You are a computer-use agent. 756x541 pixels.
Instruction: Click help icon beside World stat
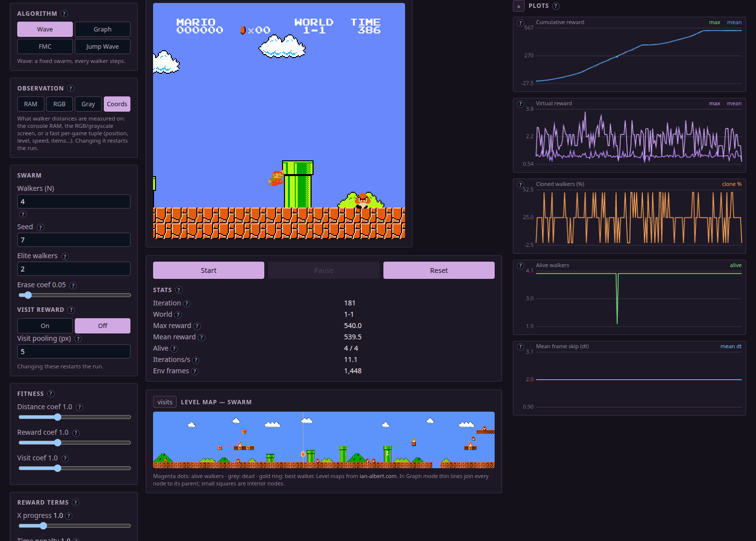click(178, 315)
